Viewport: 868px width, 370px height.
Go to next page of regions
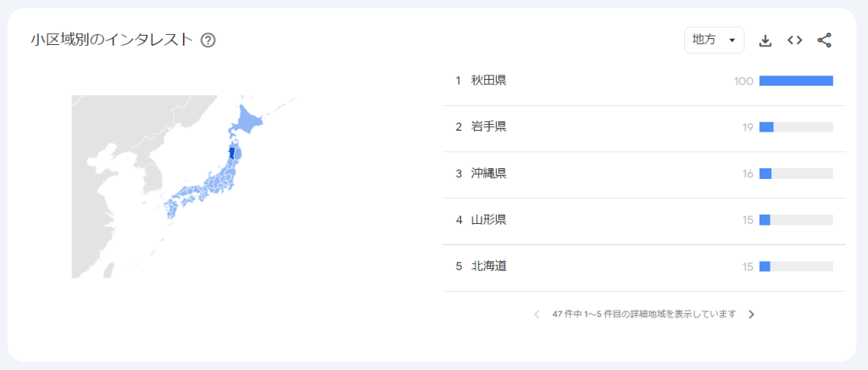tap(751, 314)
